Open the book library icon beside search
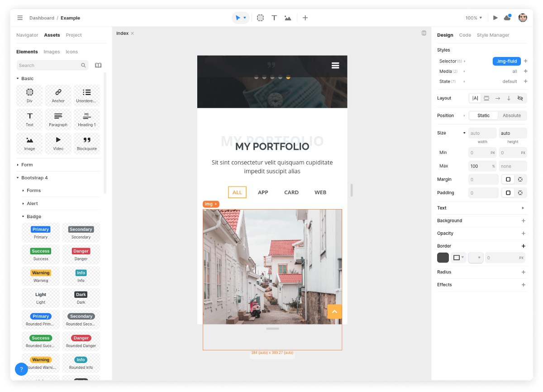This screenshot has width=543, height=392. point(98,66)
